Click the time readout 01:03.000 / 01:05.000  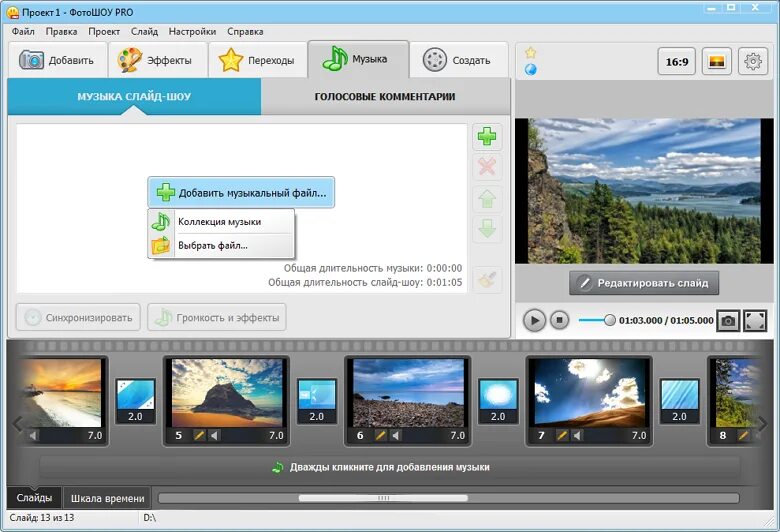point(666,320)
